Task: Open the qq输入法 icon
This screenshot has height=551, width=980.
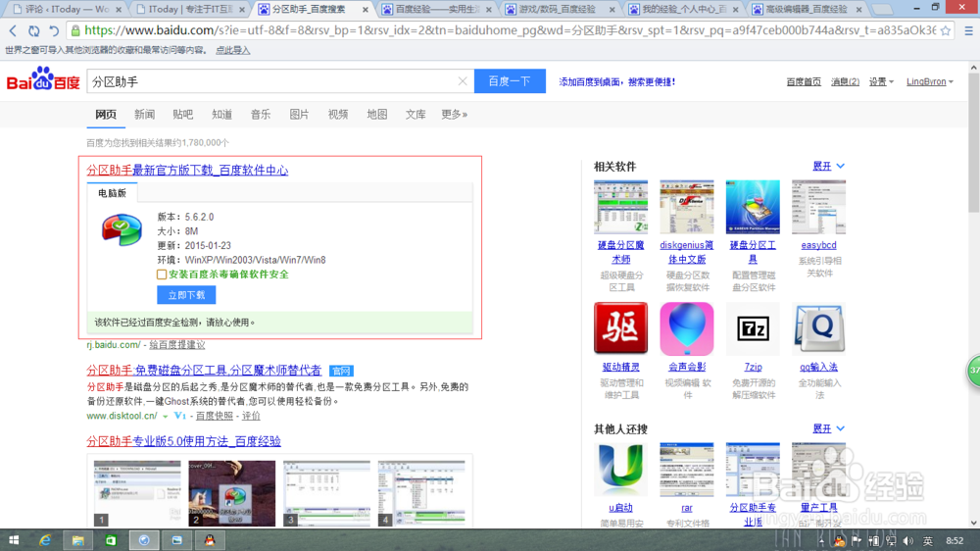Action: tap(818, 328)
